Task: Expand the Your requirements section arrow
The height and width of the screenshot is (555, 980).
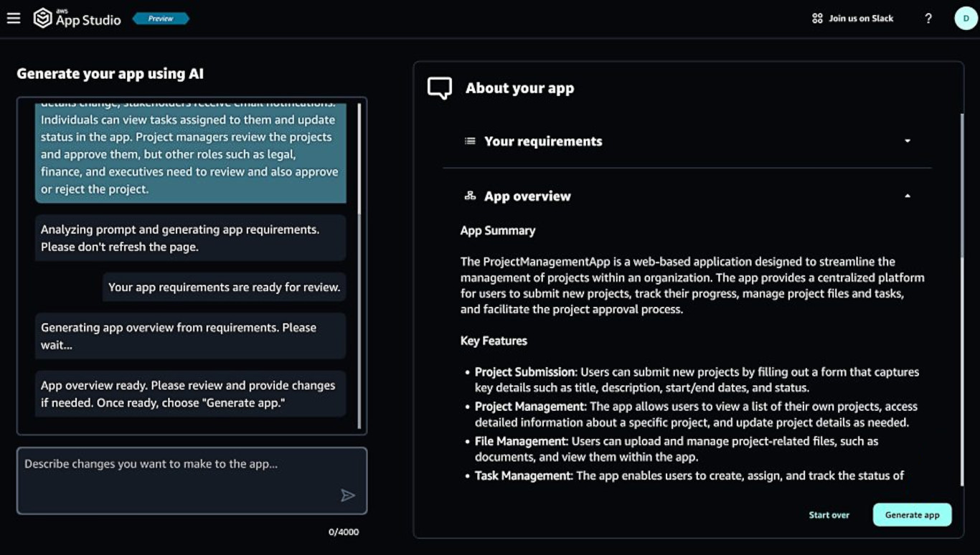Action: pos(908,141)
